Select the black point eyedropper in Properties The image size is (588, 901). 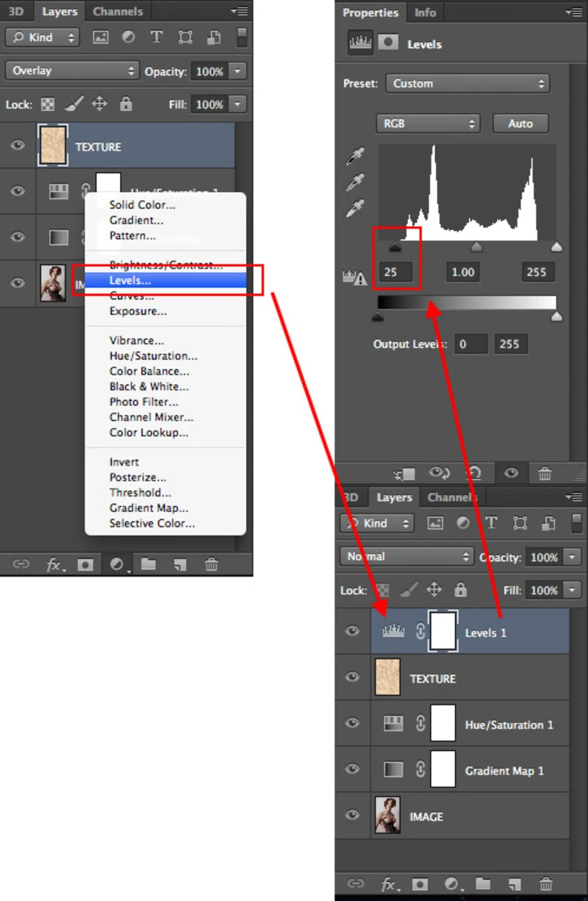pyautogui.click(x=356, y=157)
